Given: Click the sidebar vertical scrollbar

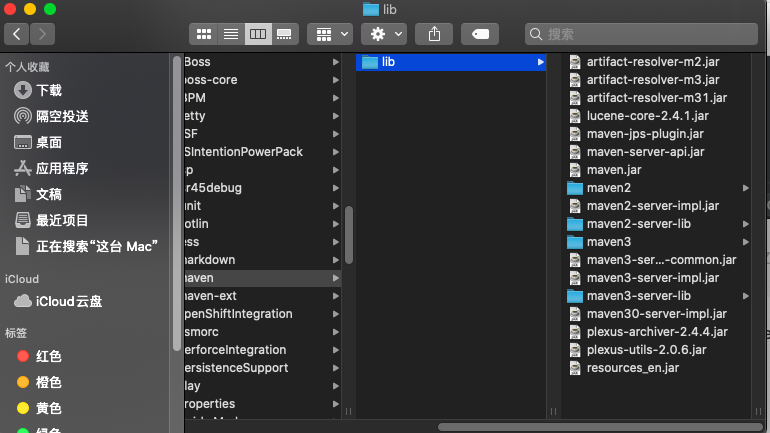Looking at the screenshot, I should [x=177, y=203].
